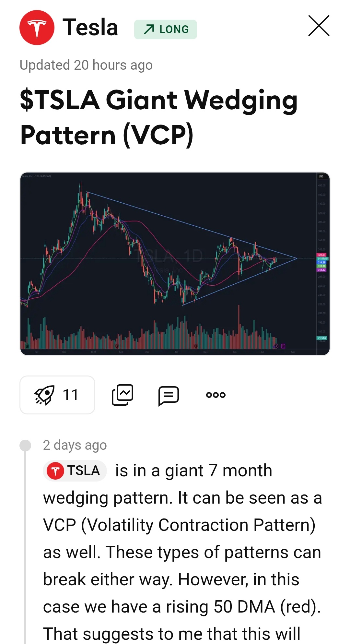Click the "Updated 20 hours ago" text
Image resolution: width=350 pixels, height=644 pixels.
click(86, 65)
